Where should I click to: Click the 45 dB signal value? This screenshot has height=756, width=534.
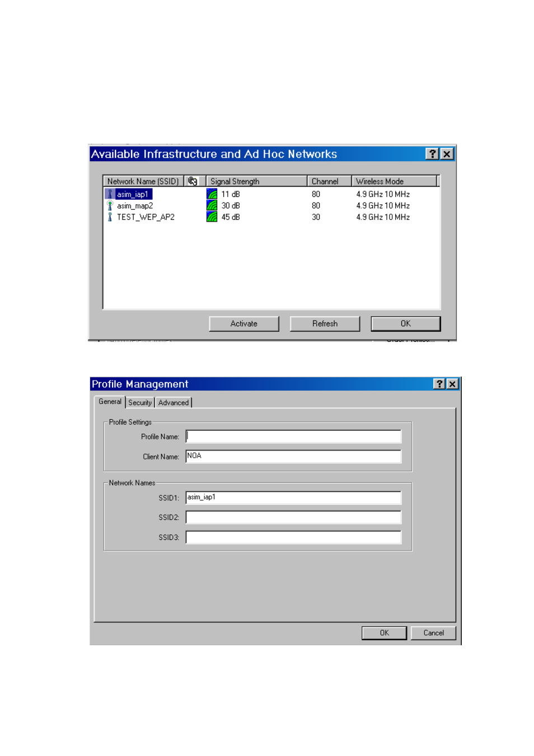click(x=231, y=217)
